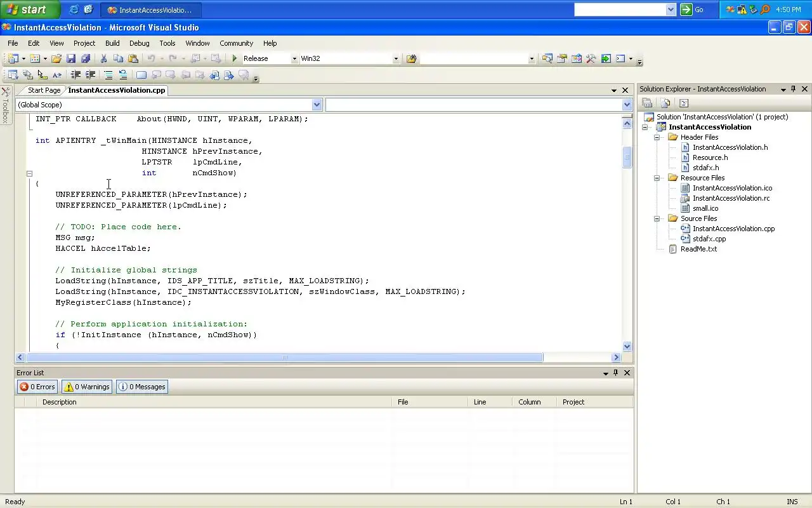812x508 pixels.
Task: Click the taskbar address input field
Action: tap(620, 10)
